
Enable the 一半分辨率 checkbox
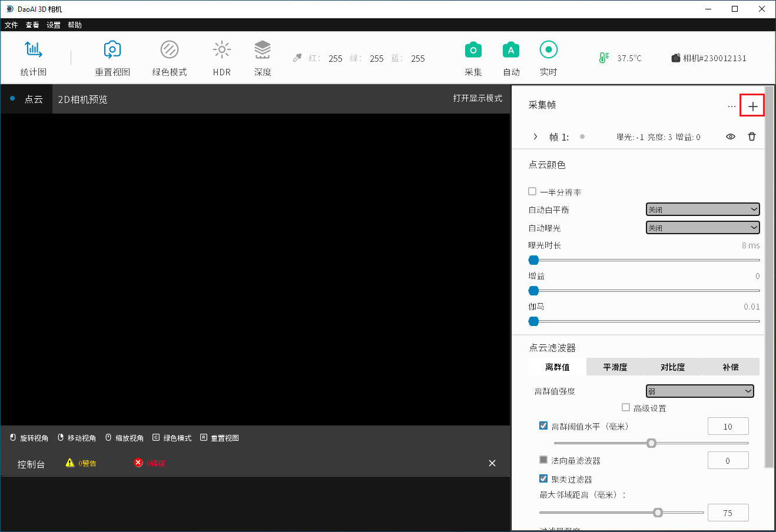(x=532, y=191)
